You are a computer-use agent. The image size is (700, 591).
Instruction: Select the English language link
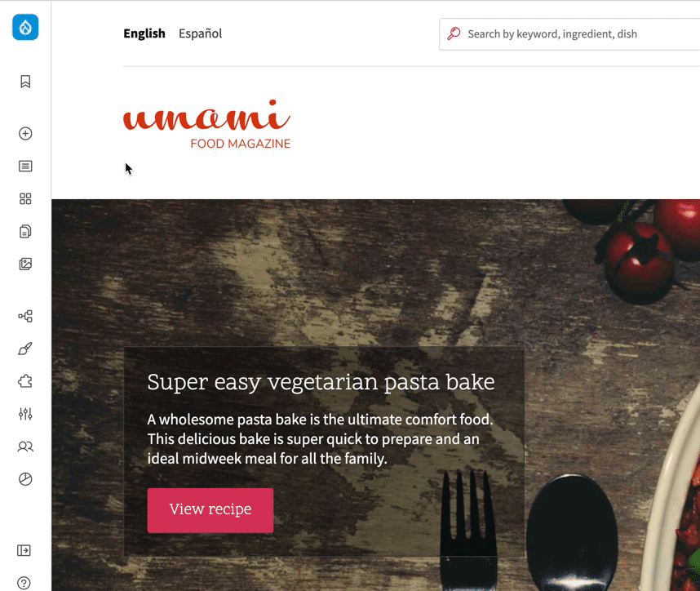(x=144, y=33)
